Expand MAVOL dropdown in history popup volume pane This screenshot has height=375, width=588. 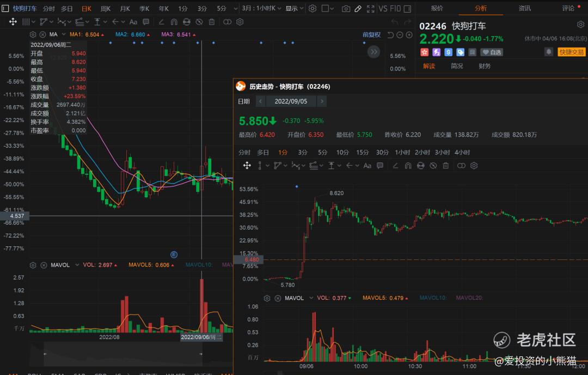coord(311,298)
